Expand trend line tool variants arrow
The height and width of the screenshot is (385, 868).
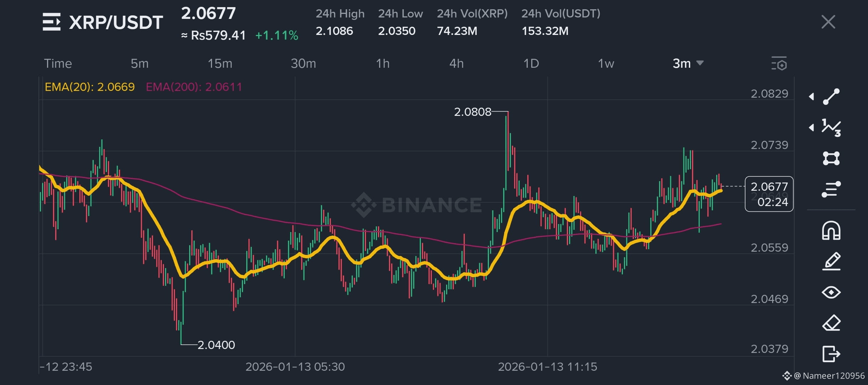tap(811, 97)
